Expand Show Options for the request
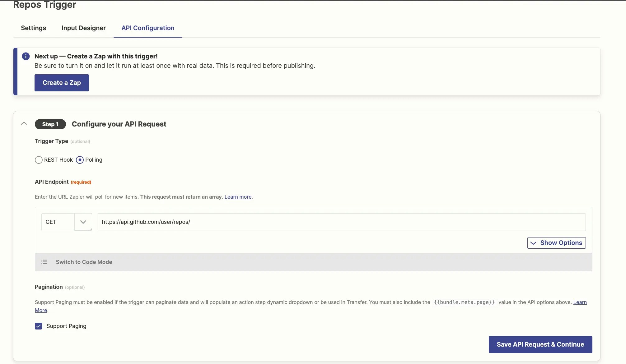Viewport: 626px width, 364px height. 556,243
